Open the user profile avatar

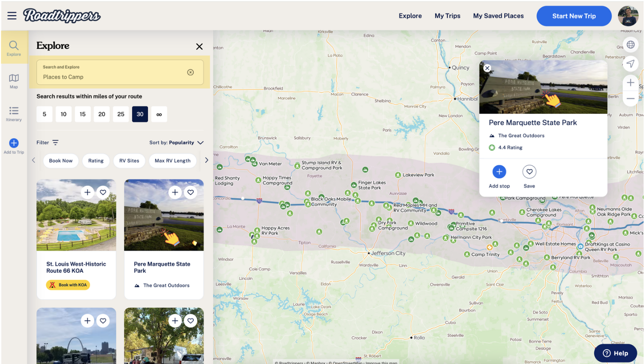pyautogui.click(x=628, y=16)
